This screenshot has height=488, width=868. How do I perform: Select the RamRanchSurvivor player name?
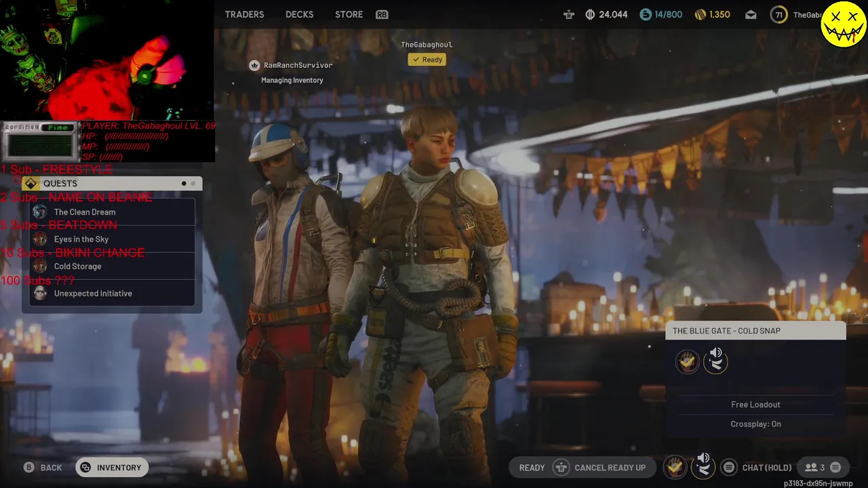point(298,65)
